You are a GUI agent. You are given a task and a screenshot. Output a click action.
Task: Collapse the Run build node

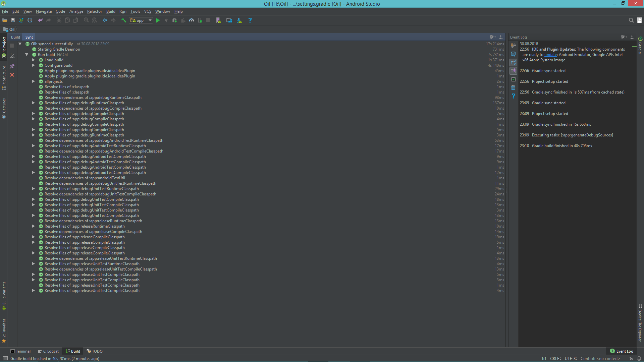(x=27, y=55)
